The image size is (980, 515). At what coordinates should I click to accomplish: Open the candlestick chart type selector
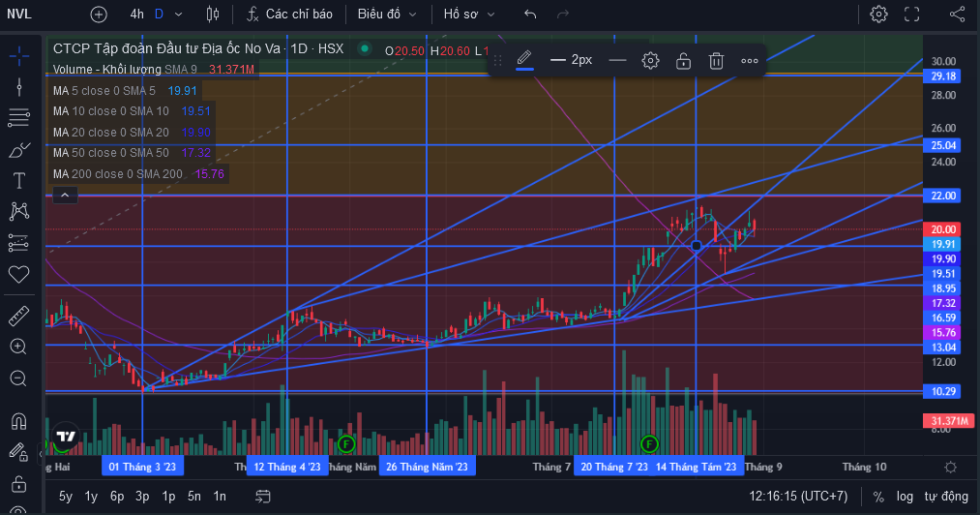click(x=213, y=15)
